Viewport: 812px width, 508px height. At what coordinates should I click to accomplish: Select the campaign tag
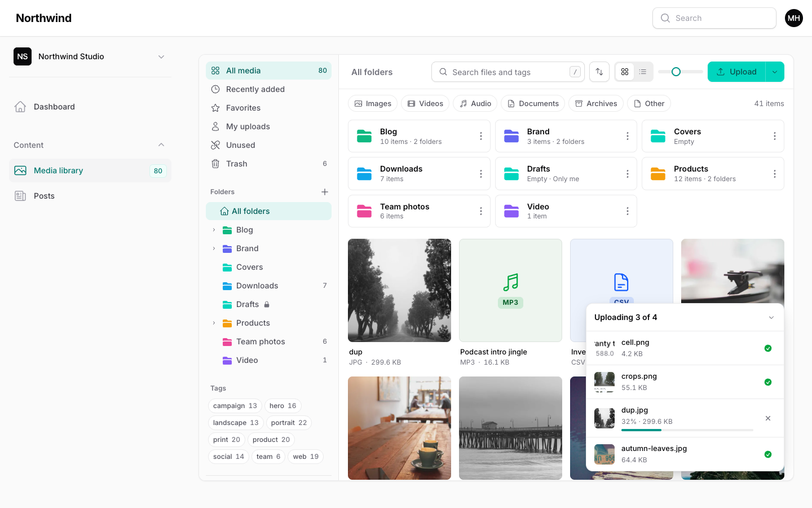[235, 406]
